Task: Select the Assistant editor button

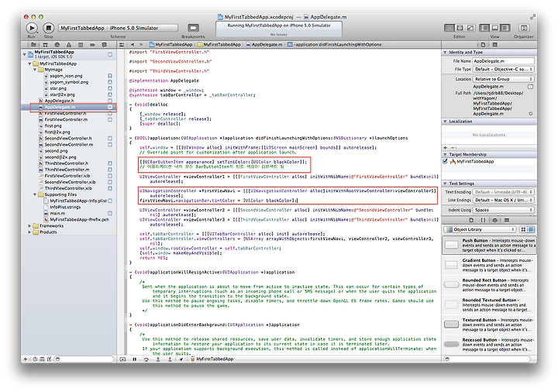Action: pyautogui.click(x=460, y=28)
